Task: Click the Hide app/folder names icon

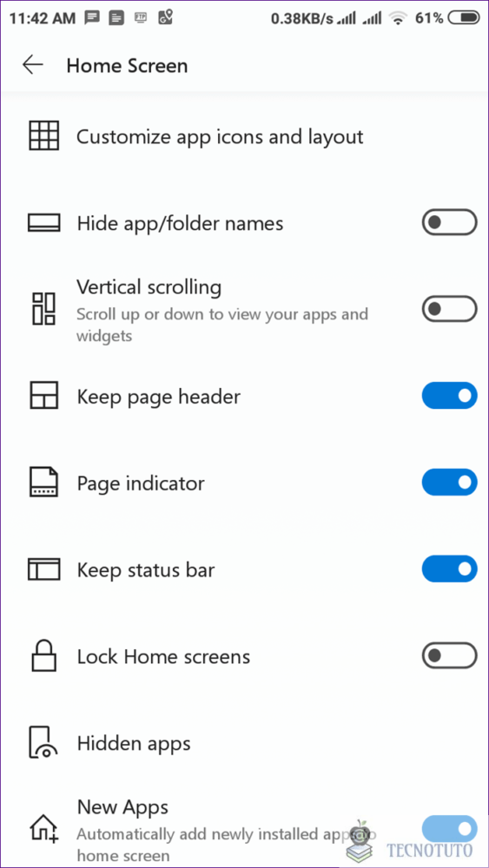Action: tap(43, 223)
